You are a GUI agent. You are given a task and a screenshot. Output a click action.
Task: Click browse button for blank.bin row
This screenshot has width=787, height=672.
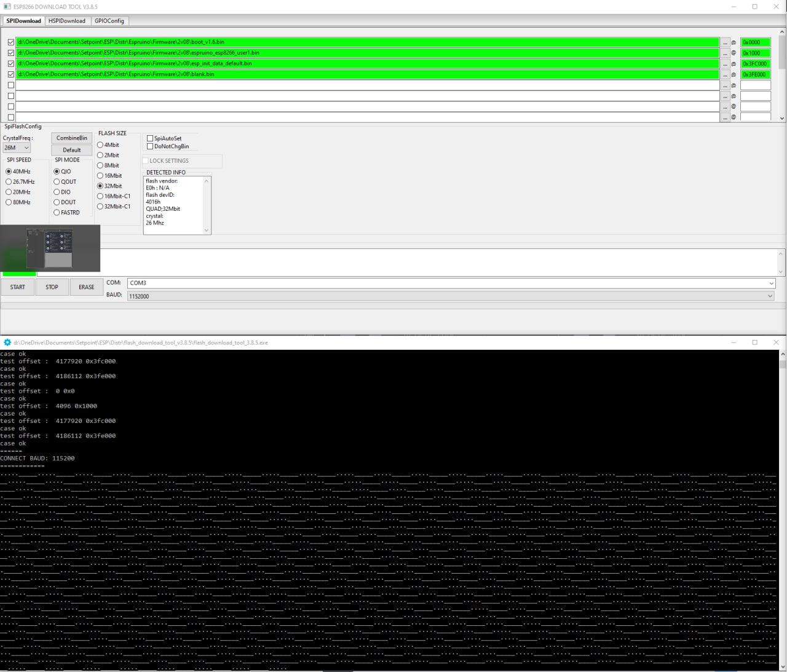(725, 74)
